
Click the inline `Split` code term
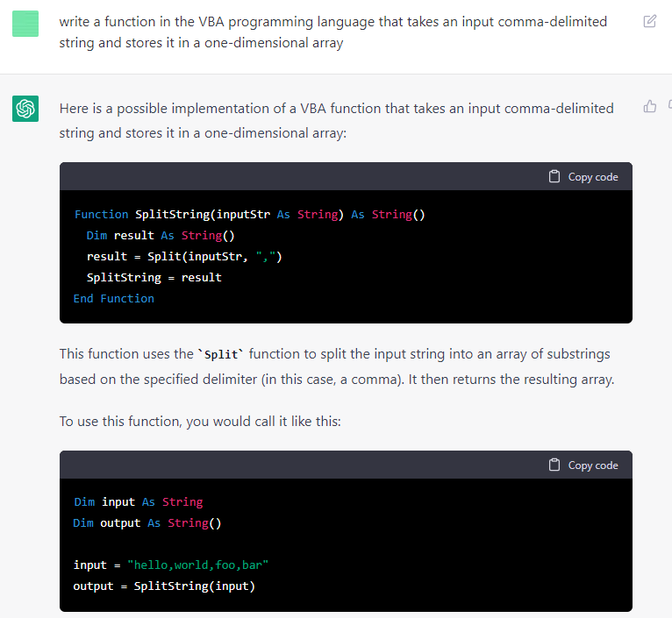(x=220, y=355)
